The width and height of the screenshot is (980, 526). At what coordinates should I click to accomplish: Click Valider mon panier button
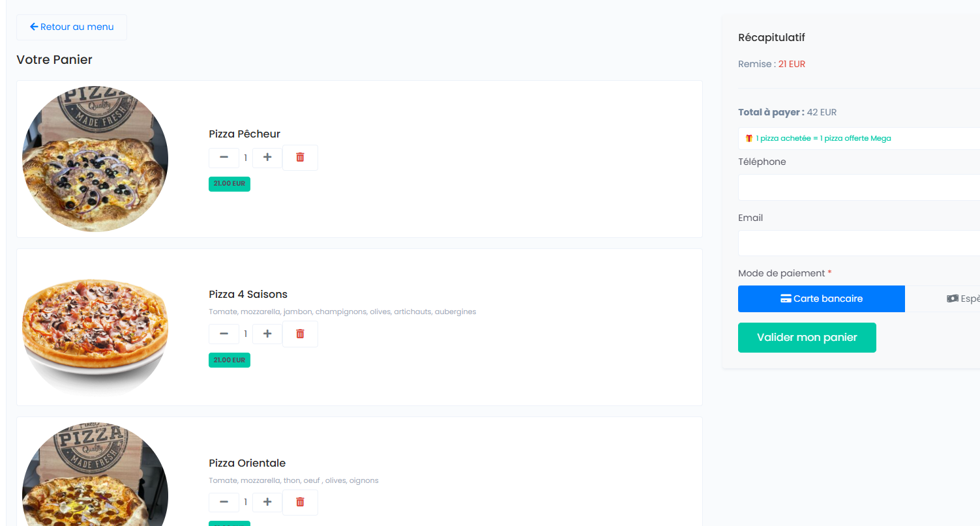tap(807, 338)
